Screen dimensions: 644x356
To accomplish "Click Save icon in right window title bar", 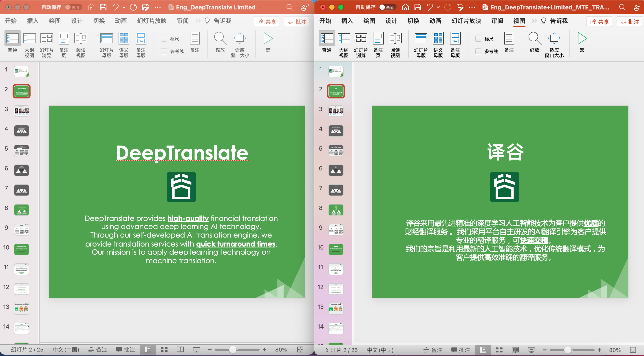I will 417,7.
